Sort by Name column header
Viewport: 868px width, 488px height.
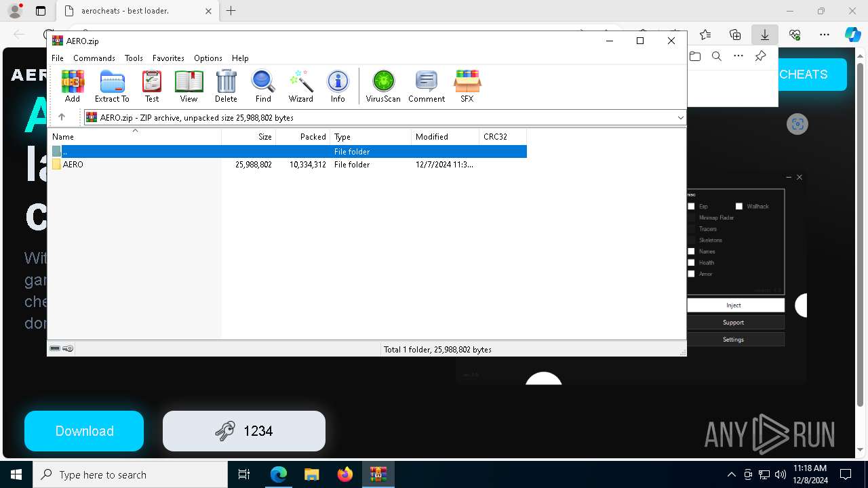point(136,136)
